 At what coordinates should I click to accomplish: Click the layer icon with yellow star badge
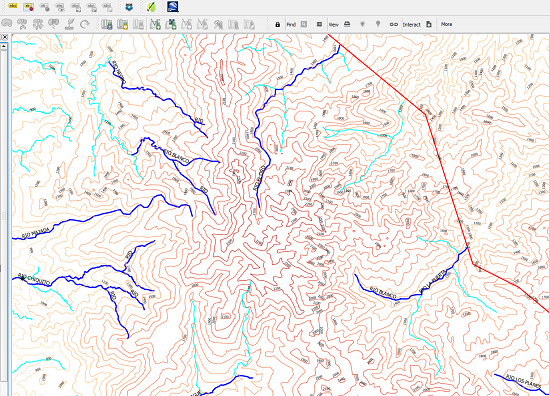coord(122,24)
